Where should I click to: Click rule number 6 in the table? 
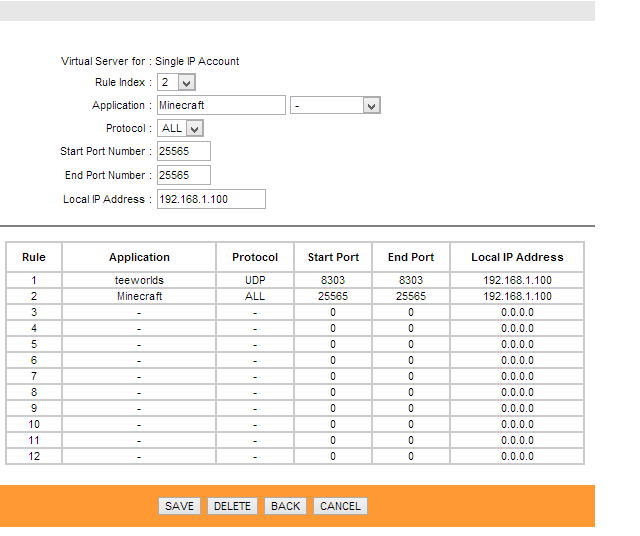34,360
